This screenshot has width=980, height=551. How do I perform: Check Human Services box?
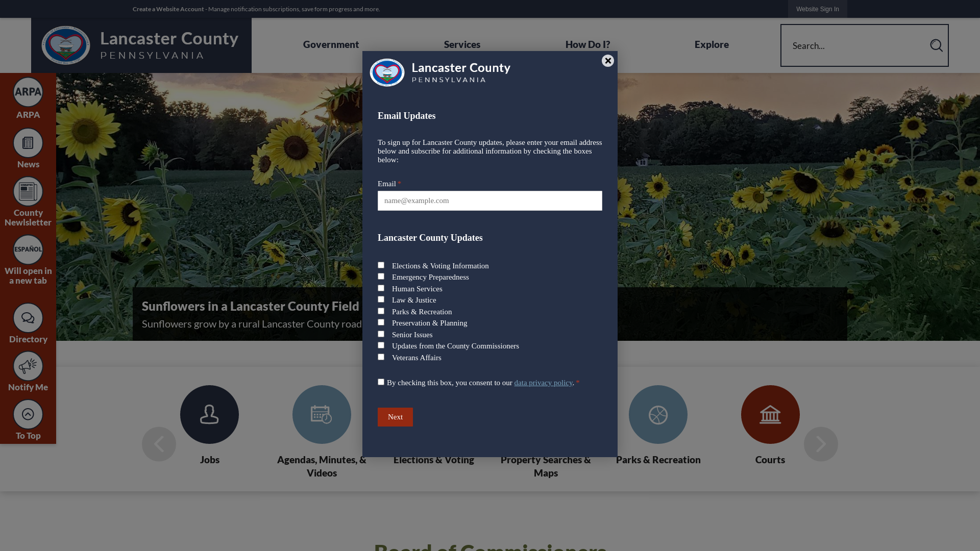(381, 288)
